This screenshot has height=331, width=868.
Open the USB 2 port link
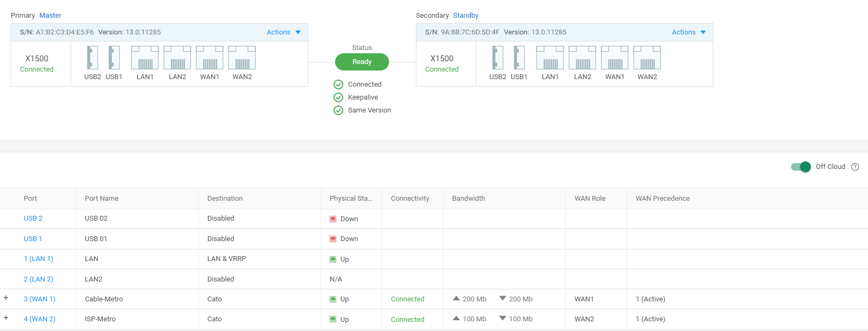click(33, 219)
